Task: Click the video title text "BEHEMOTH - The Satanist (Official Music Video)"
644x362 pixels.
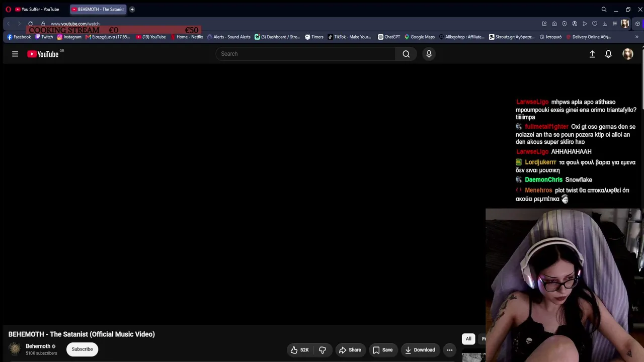Action: coord(82,334)
